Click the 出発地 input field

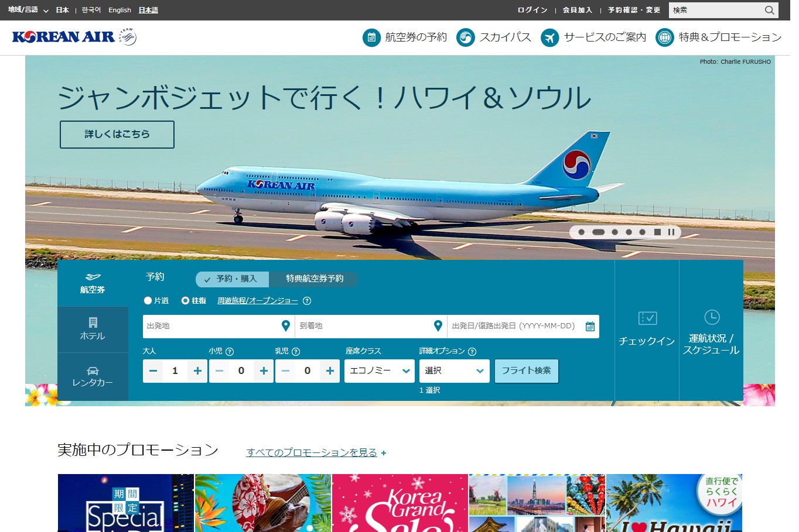[218, 327]
